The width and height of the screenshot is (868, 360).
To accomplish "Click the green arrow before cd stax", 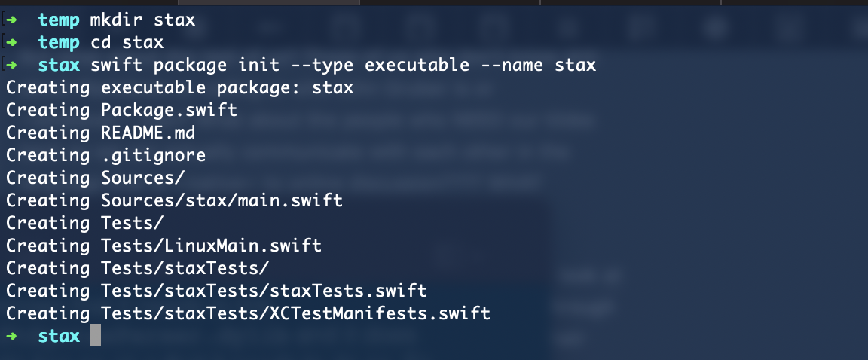I will (x=11, y=43).
